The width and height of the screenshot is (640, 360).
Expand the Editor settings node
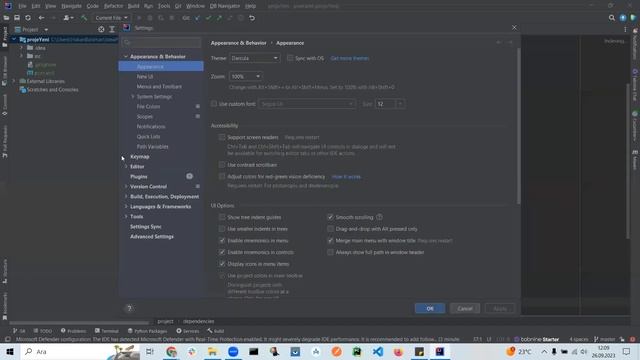coord(126,167)
